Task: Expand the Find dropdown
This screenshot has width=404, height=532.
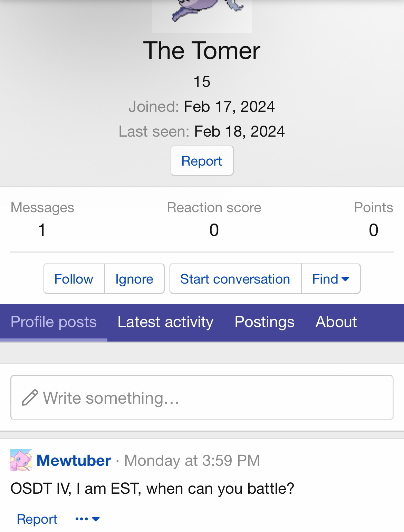Action: click(330, 279)
